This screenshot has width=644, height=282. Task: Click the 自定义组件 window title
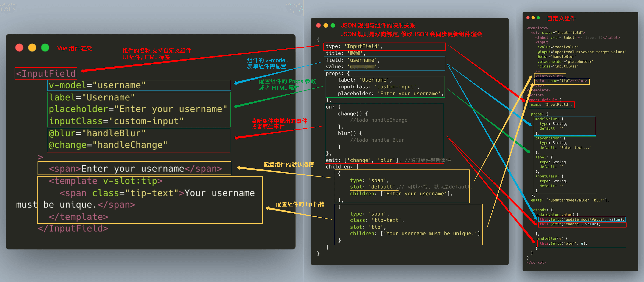click(x=561, y=18)
